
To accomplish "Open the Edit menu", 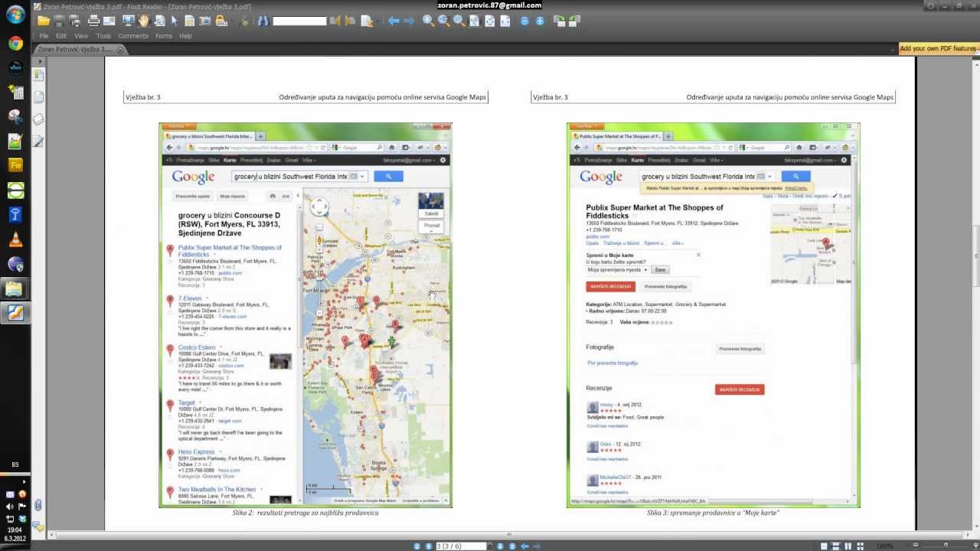I will 61,36.
